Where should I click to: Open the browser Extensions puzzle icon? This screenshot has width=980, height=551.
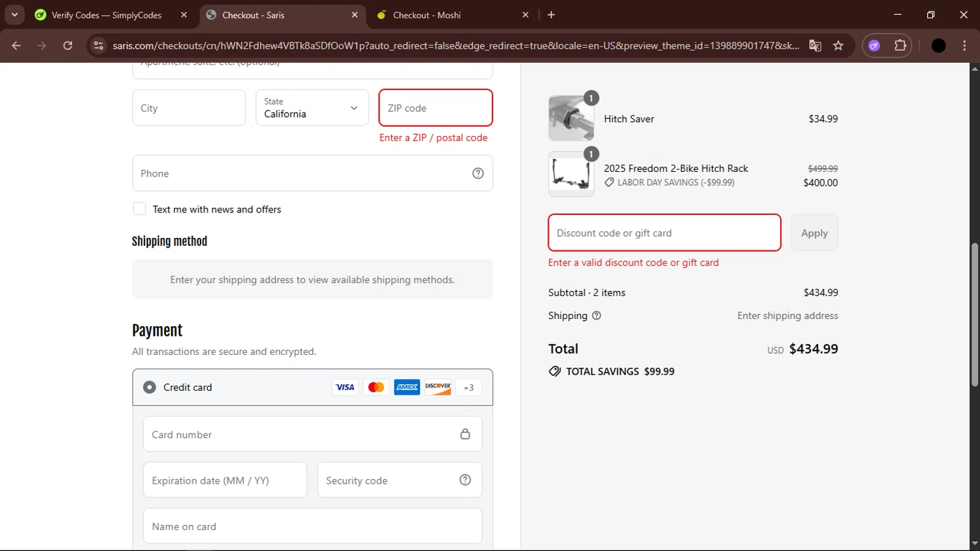900,46
